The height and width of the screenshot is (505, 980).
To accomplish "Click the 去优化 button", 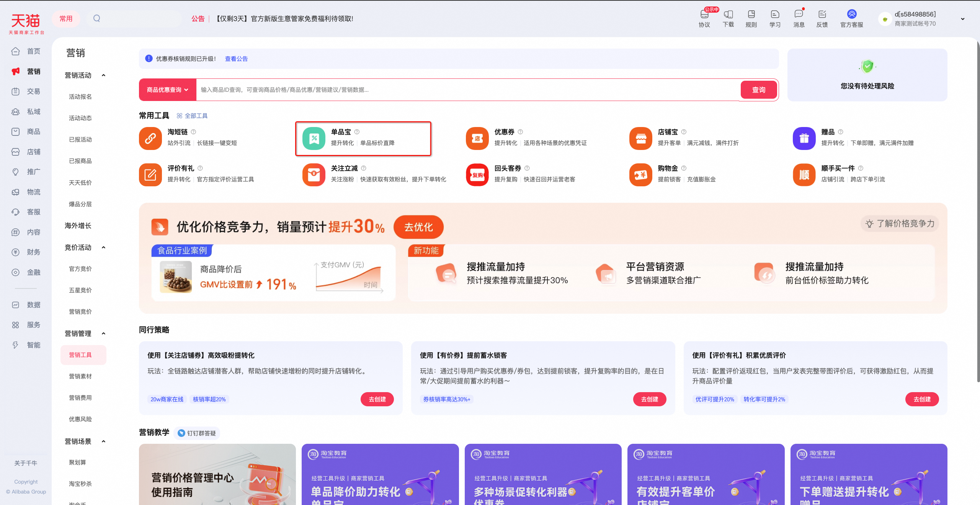I will pos(418,227).
